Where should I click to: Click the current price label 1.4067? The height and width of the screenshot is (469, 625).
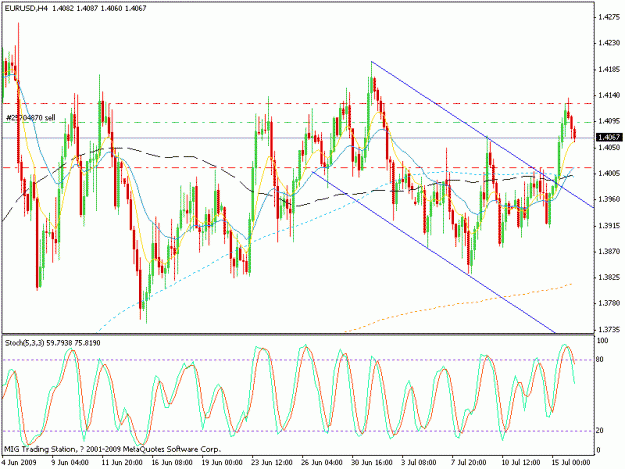click(609, 138)
